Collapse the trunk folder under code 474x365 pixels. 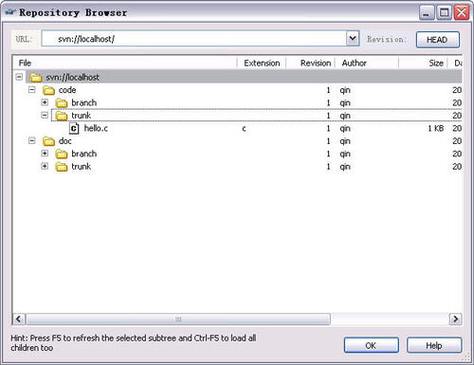45,115
